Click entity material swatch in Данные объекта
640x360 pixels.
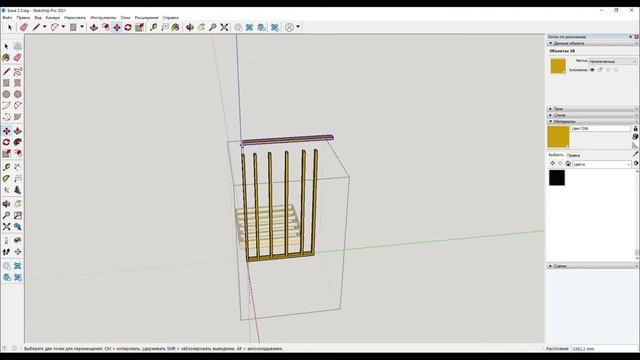[x=558, y=66]
